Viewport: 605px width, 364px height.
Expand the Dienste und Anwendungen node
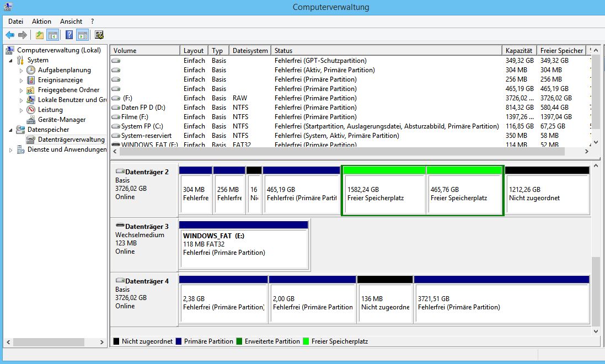(x=11, y=150)
